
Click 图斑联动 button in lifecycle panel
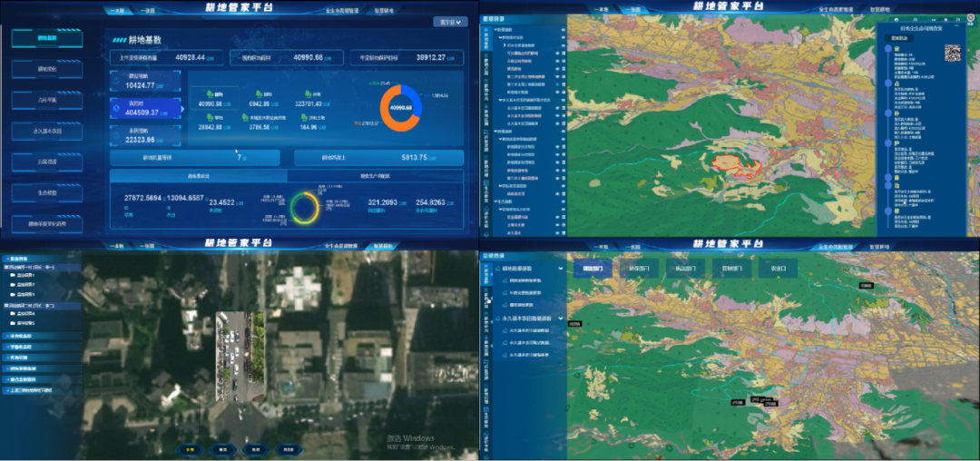(x=899, y=39)
